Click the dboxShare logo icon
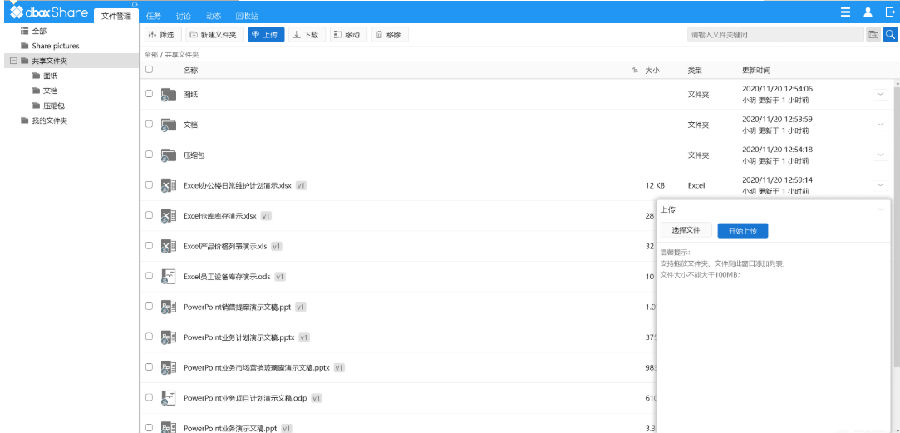Screen dimensions: 900x433 (x=17, y=13)
